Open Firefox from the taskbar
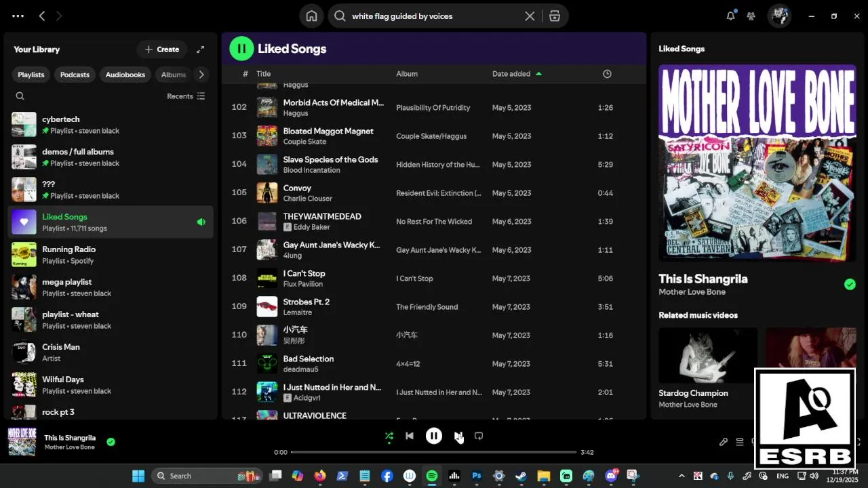The width and height of the screenshot is (868, 488). (320, 476)
